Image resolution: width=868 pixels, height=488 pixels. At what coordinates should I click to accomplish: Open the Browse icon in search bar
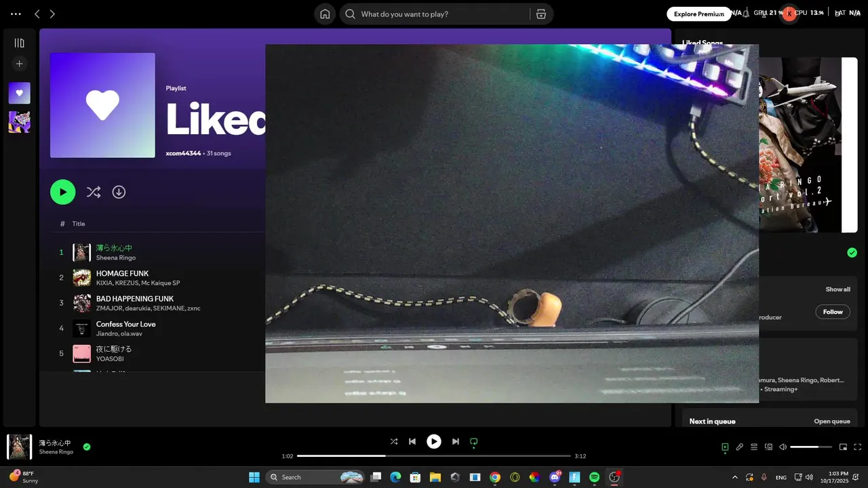(x=540, y=14)
